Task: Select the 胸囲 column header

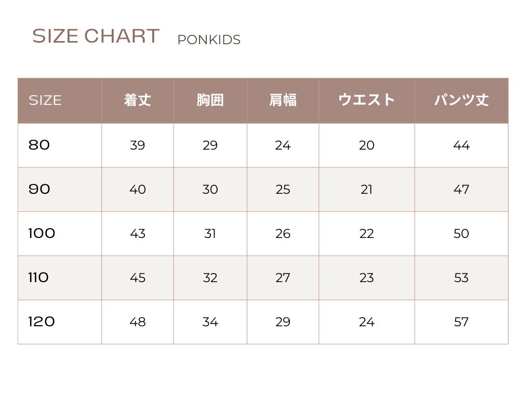Action: coord(210,100)
